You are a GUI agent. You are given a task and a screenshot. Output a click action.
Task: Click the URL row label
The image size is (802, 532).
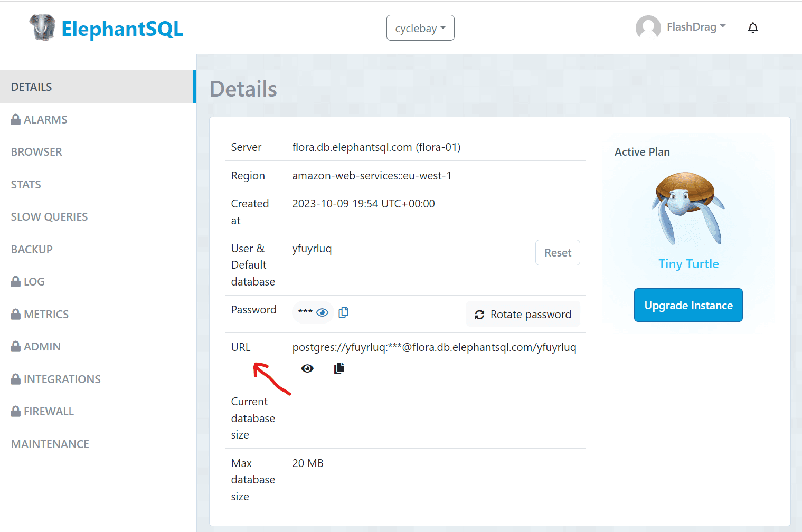pyautogui.click(x=241, y=347)
